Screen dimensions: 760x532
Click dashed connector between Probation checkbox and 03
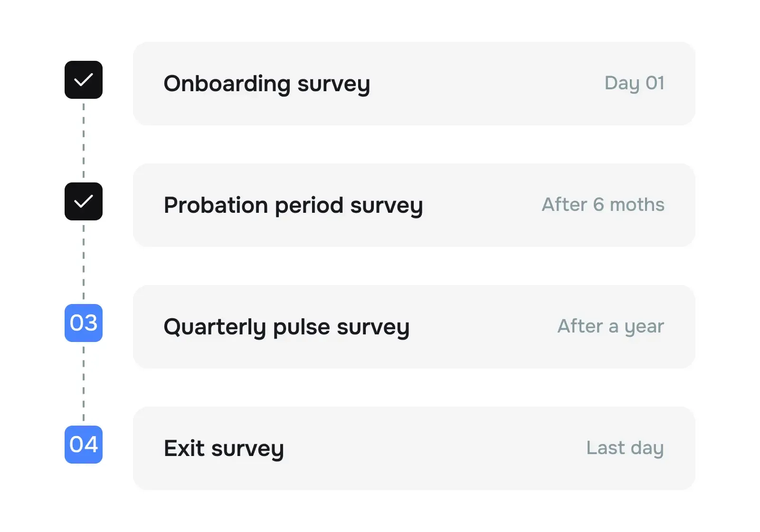[84, 262]
